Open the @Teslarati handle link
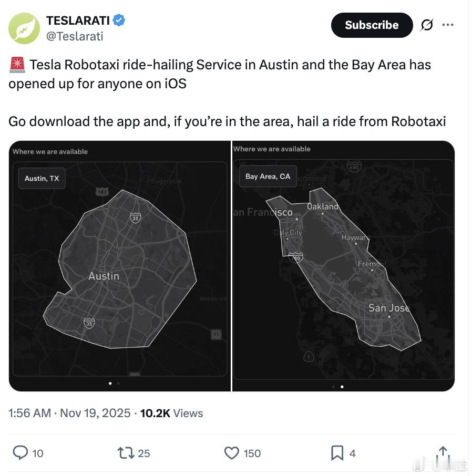This screenshot has height=476, width=472. pyautogui.click(x=75, y=36)
